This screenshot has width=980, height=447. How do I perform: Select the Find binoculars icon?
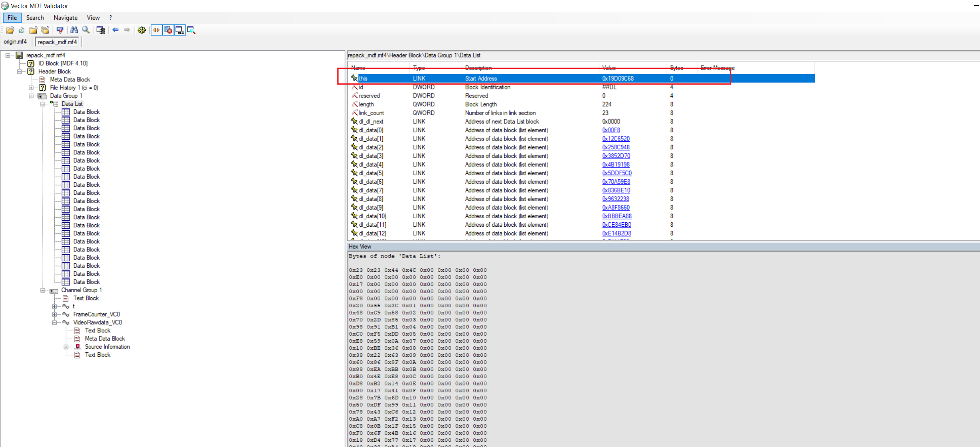pos(75,30)
